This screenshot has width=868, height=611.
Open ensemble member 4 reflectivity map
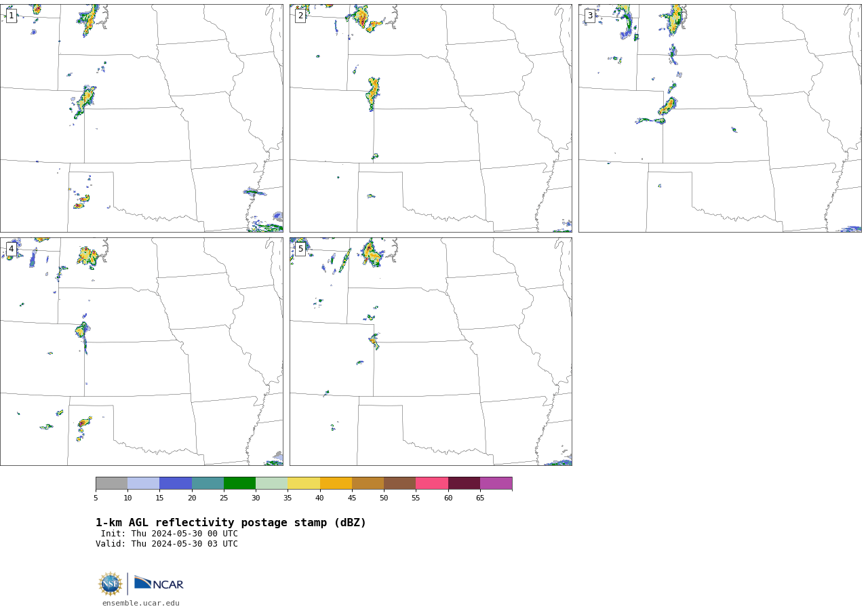tap(142, 351)
